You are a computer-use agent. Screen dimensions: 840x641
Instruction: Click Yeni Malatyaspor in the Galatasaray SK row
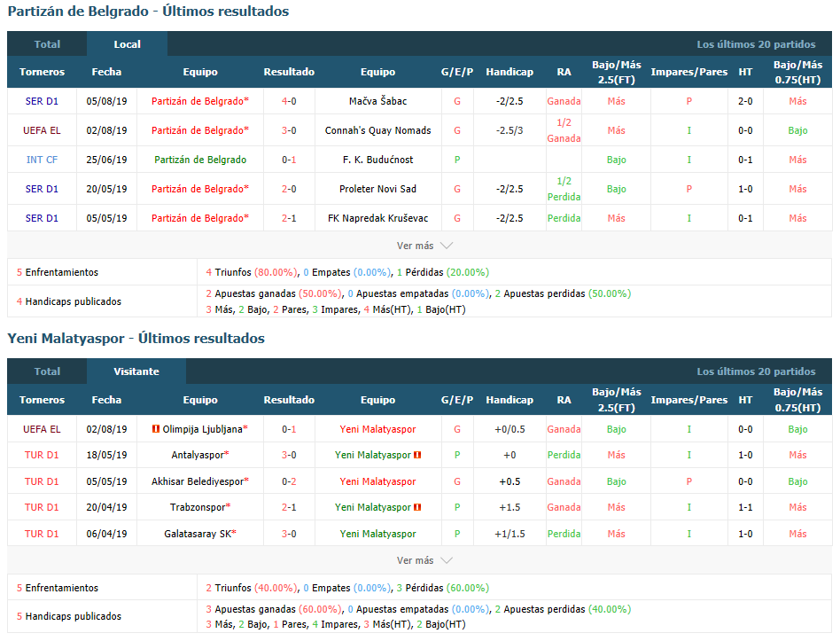pyautogui.click(x=377, y=534)
